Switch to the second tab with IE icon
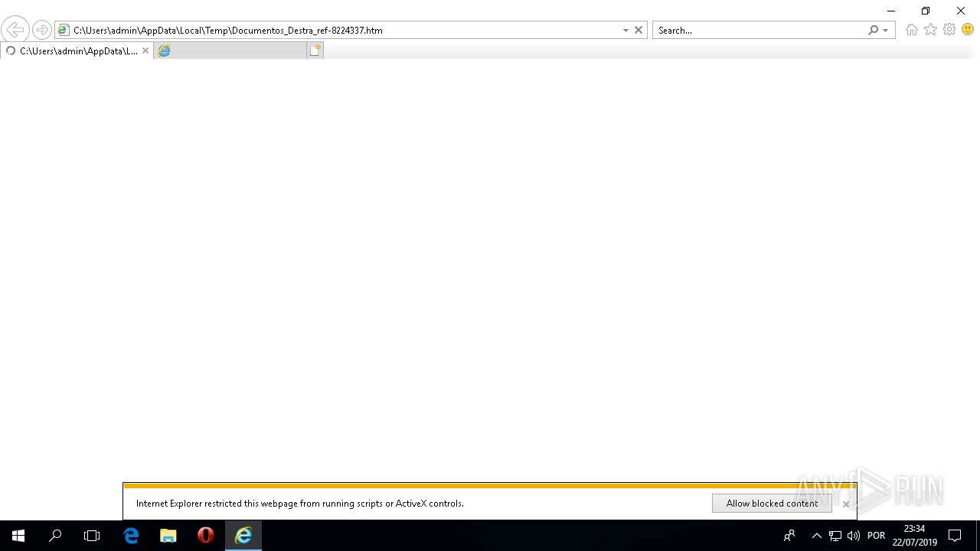The image size is (980, 551). click(230, 51)
